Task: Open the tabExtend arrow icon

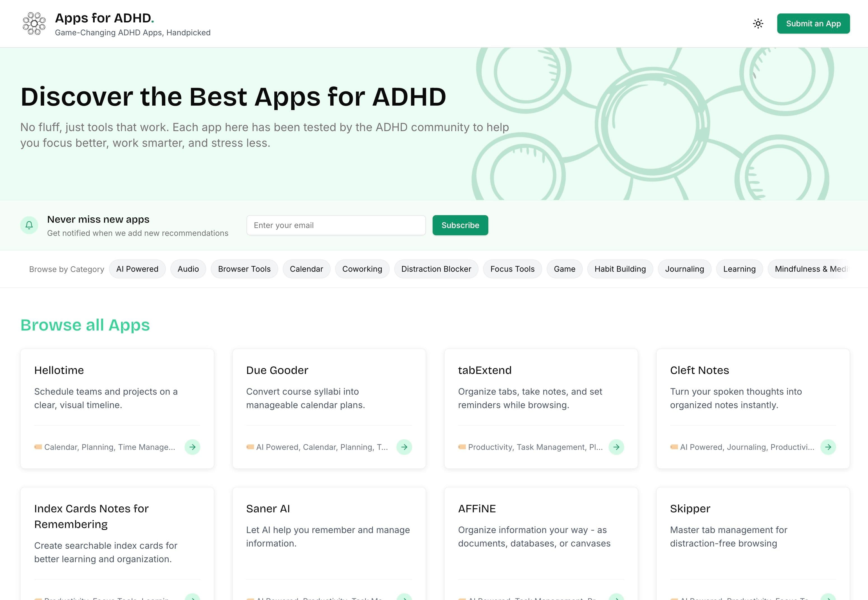Action: coord(616,447)
